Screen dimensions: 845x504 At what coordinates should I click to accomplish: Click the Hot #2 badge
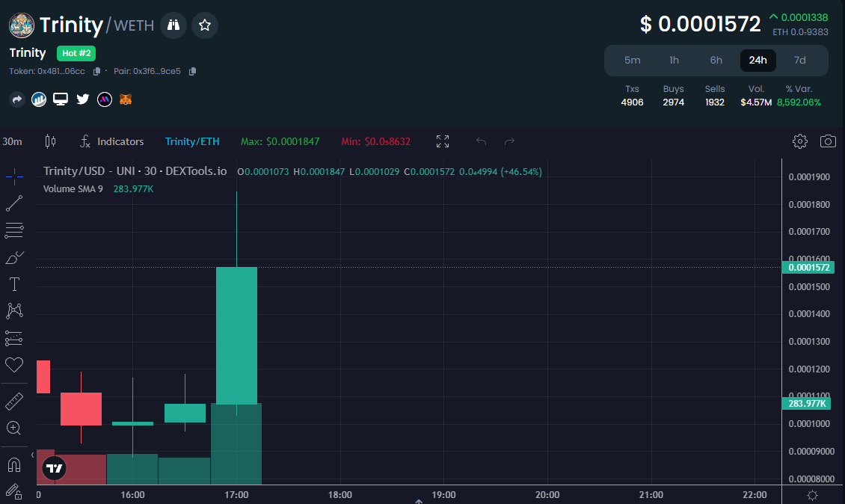point(76,53)
